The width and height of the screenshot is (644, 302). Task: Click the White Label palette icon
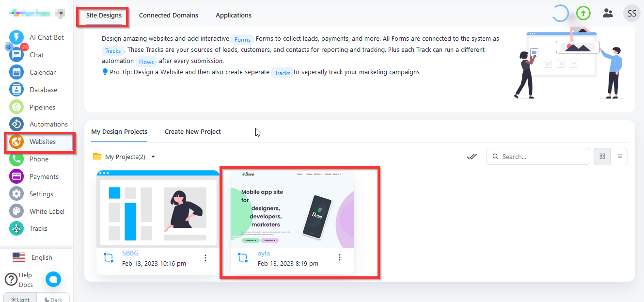point(16,211)
